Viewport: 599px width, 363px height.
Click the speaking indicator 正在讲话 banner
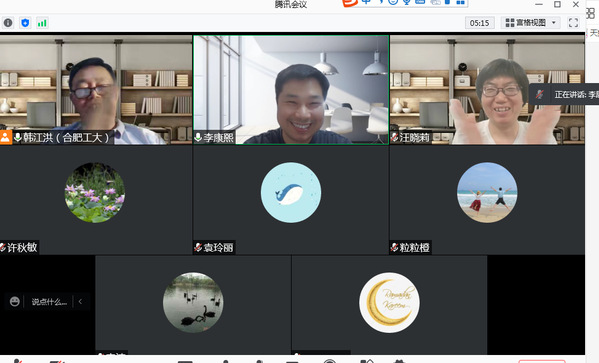point(565,94)
